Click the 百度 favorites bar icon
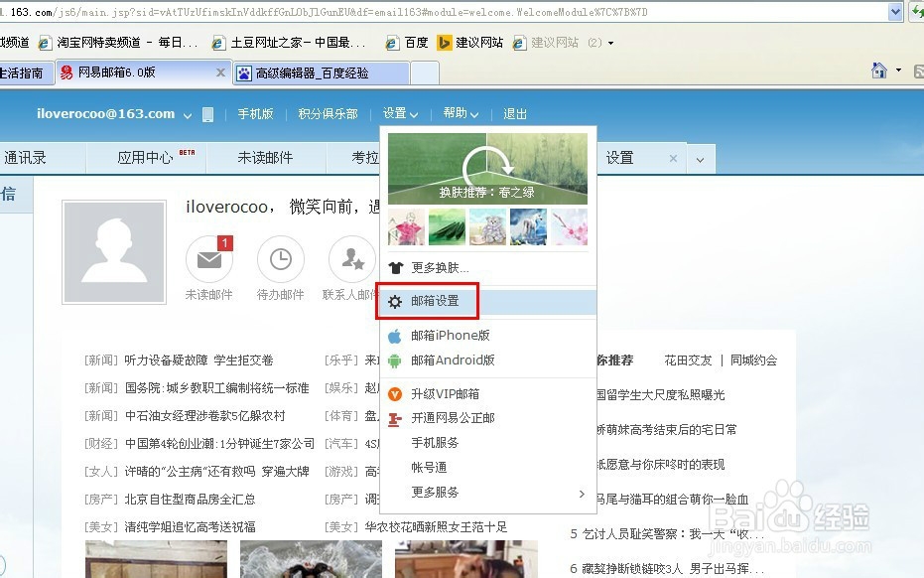 [x=392, y=43]
